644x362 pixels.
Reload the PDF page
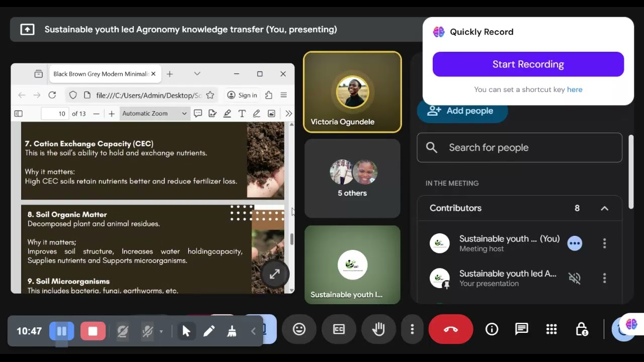(x=52, y=95)
